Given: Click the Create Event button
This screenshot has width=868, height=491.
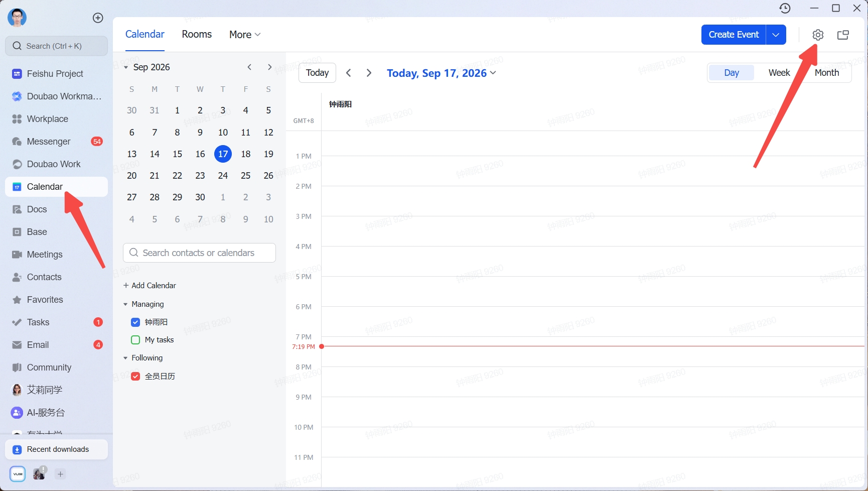Looking at the screenshot, I should click(734, 35).
